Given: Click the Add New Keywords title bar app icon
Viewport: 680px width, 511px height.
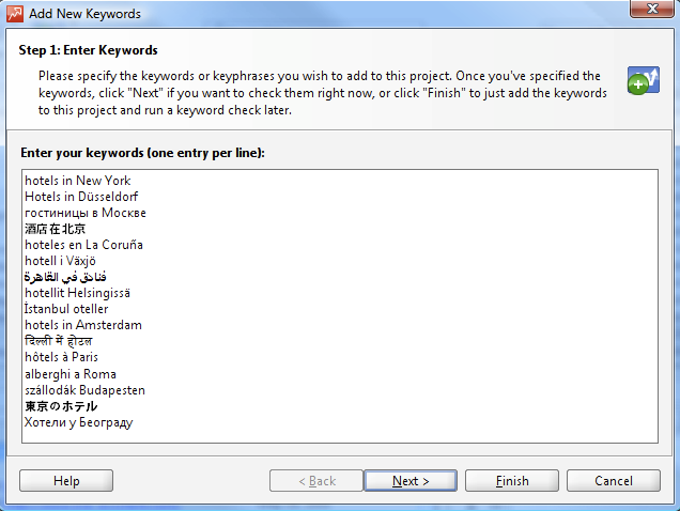Looking at the screenshot, I should [15, 14].
